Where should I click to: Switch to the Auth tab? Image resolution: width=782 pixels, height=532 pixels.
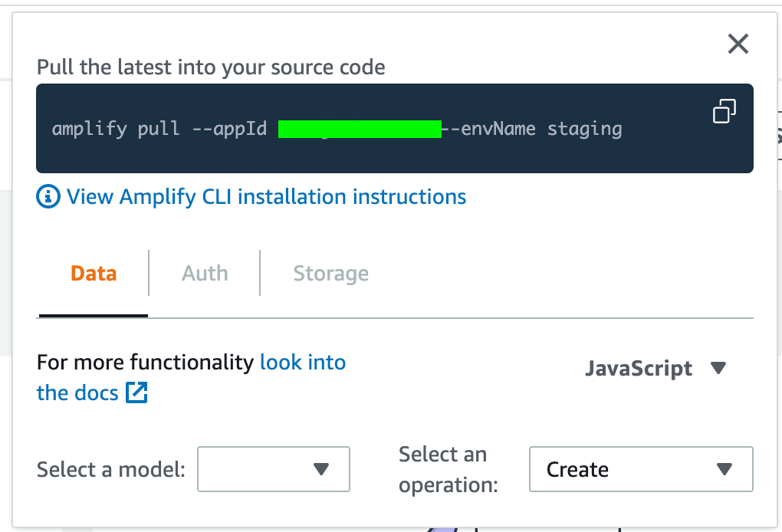pyautogui.click(x=205, y=274)
